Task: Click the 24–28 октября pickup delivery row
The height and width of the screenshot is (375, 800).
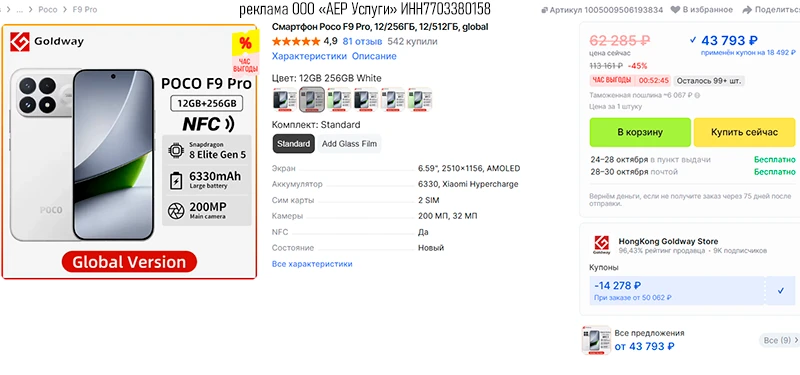Action: pos(693,160)
